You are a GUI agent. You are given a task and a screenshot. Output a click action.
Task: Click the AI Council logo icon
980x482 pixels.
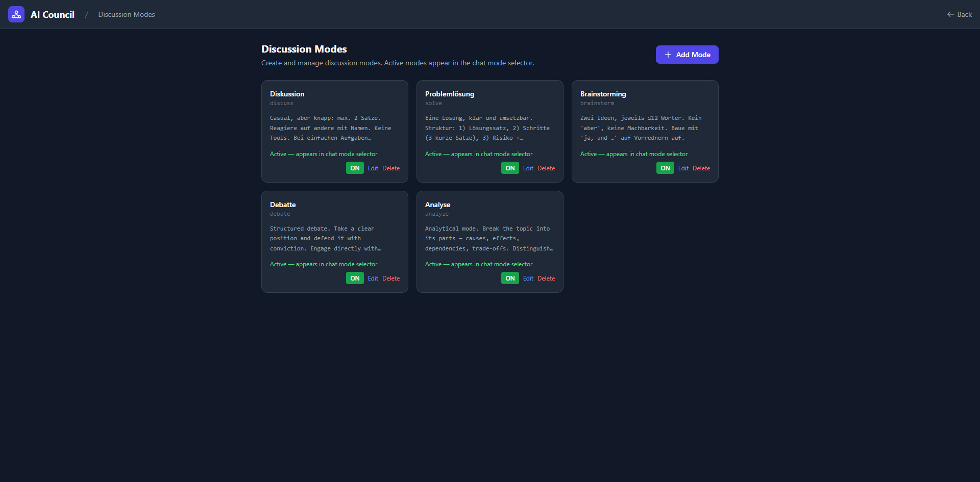pyautogui.click(x=16, y=14)
